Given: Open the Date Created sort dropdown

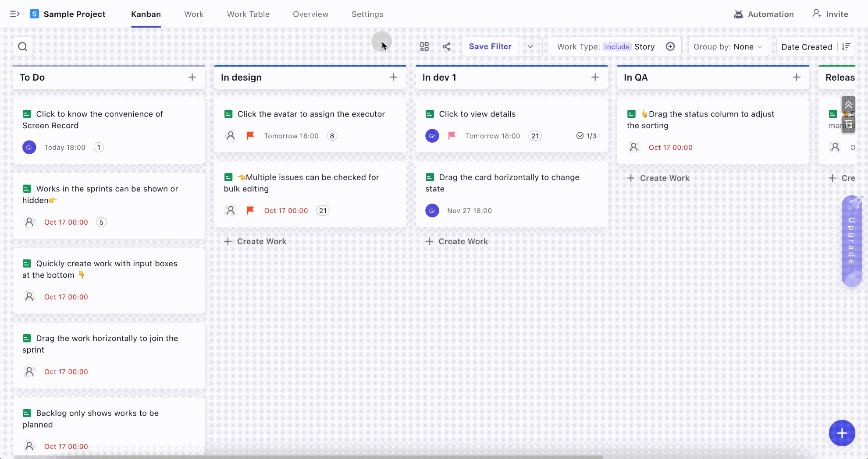Looking at the screenshot, I should (x=806, y=47).
